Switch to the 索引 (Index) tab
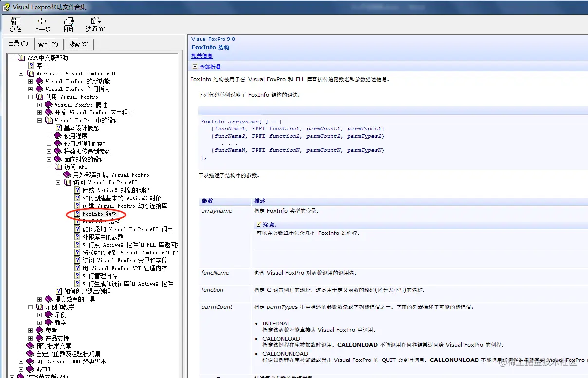588x378 pixels. point(48,44)
